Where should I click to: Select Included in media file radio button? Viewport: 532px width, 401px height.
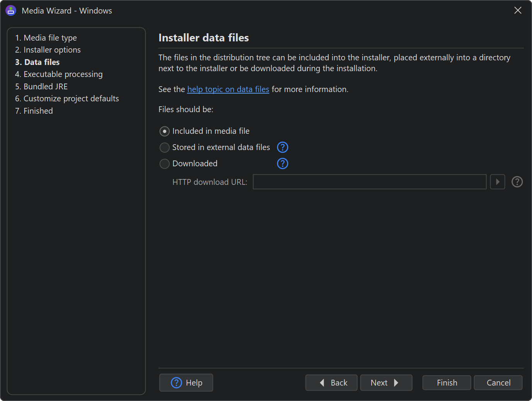(x=165, y=131)
